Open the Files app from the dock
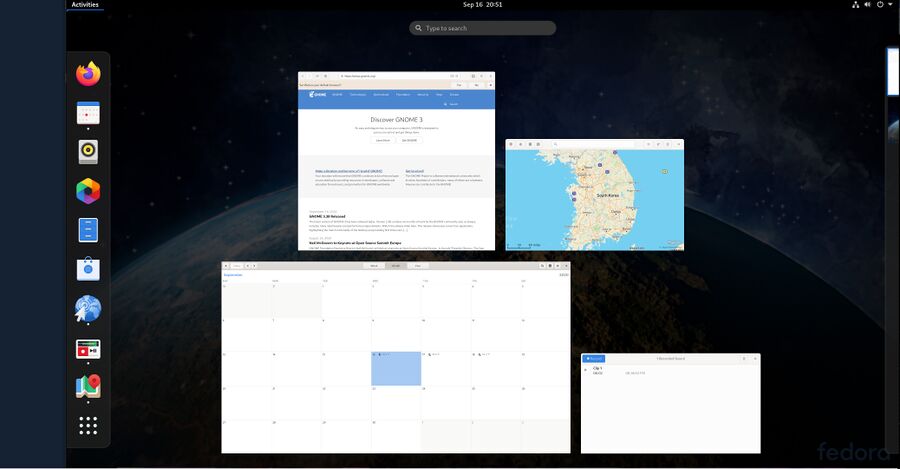 tap(88, 230)
